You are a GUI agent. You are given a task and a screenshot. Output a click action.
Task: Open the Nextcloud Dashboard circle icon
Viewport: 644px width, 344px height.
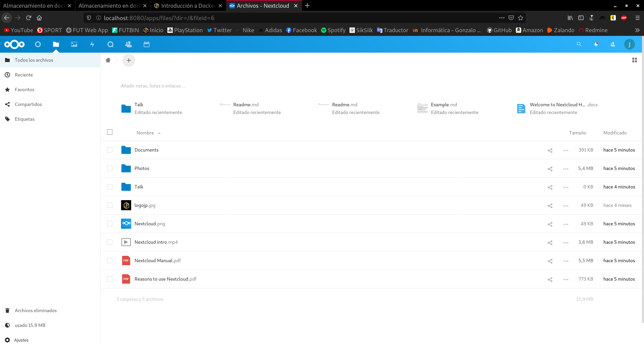38,44
